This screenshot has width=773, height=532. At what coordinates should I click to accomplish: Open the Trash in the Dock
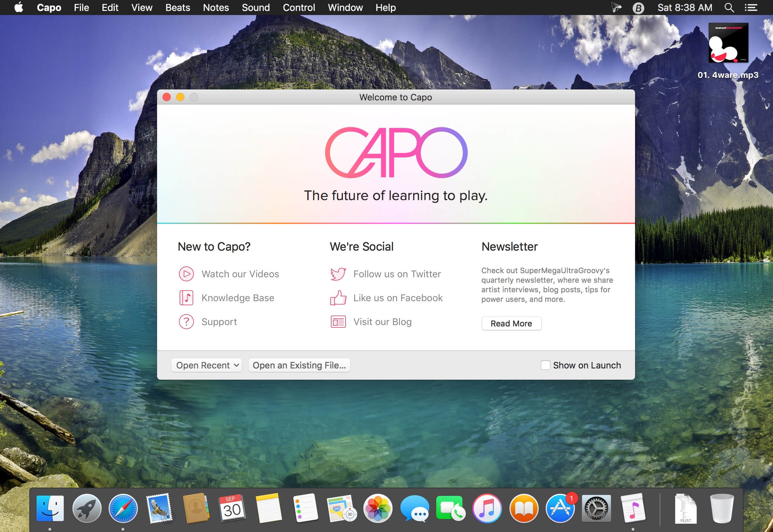(x=722, y=508)
